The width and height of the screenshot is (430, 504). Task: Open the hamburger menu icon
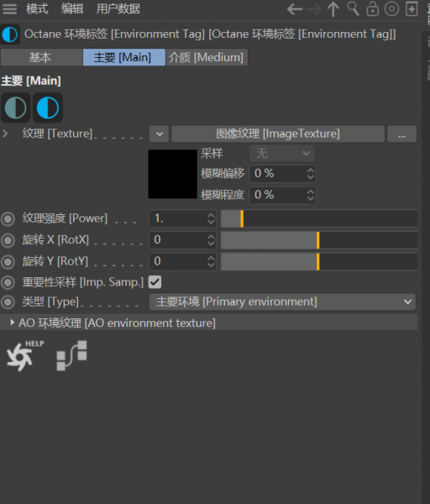tap(9, 9)
